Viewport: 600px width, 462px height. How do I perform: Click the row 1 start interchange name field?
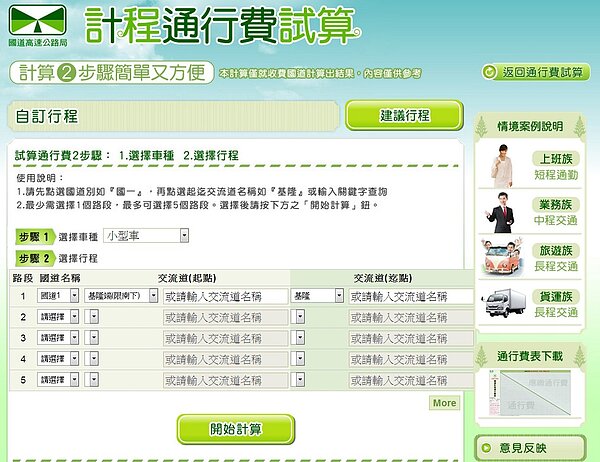click(x=225, y=296)
